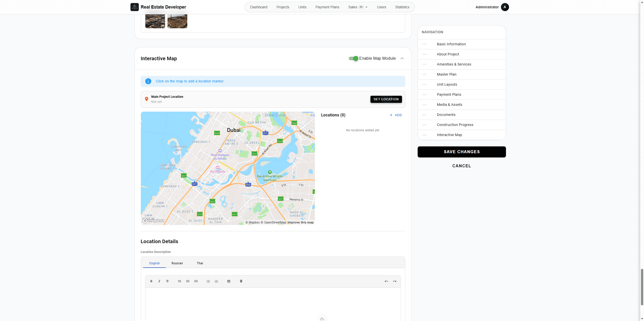Jump to Media & Assets in navigation

[x=462, y=105]
